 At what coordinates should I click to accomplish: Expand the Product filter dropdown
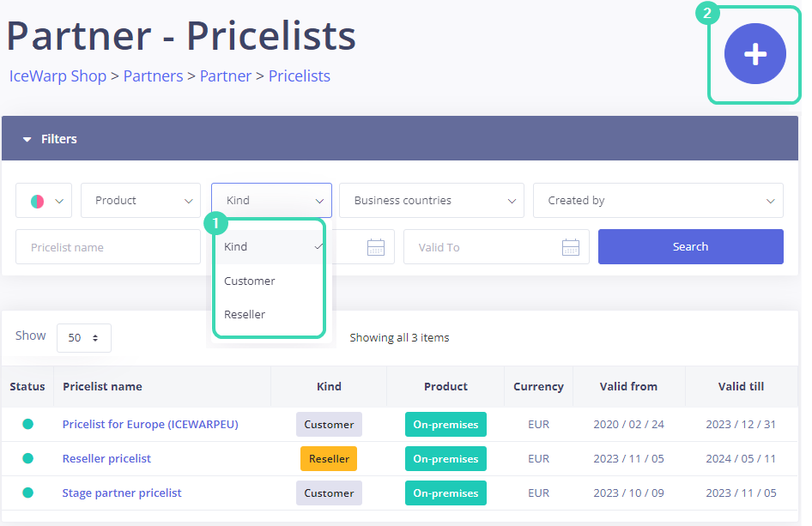tap(141, 201)
